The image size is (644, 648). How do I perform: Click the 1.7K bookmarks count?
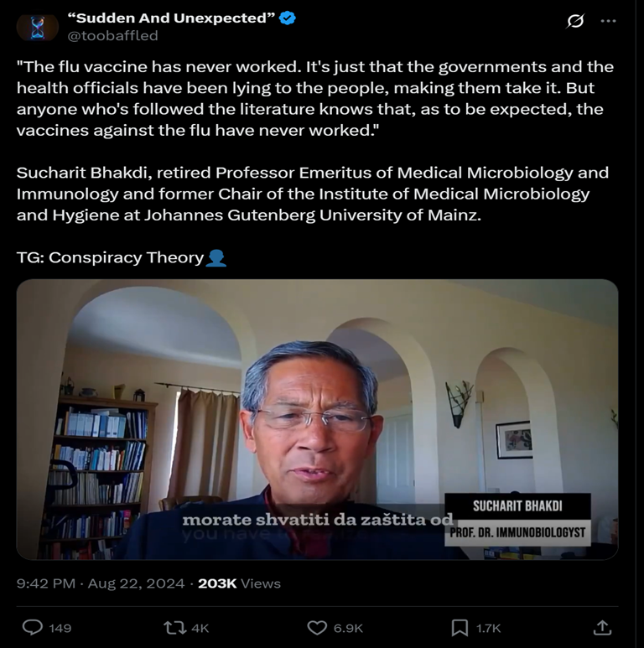click(489, 628)
